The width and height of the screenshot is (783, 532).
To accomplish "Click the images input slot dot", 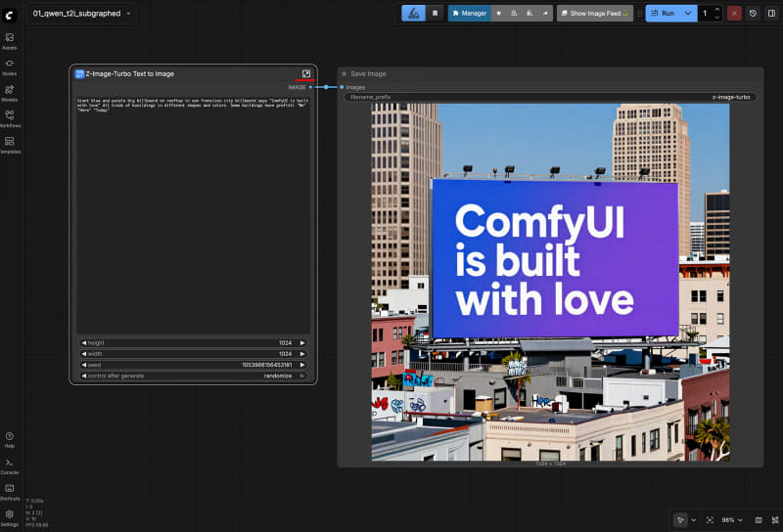I will (342, 87).
